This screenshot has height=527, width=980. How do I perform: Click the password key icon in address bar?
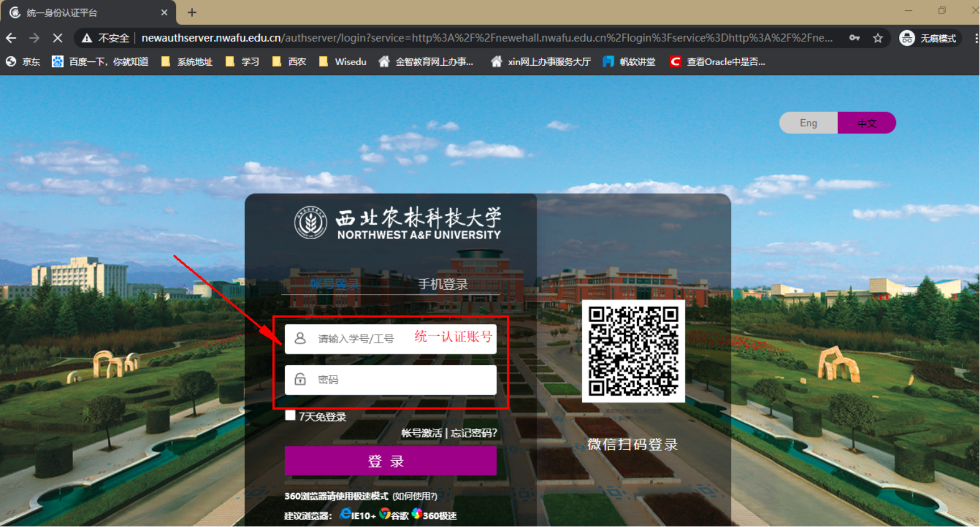click(x=854, y=38)
